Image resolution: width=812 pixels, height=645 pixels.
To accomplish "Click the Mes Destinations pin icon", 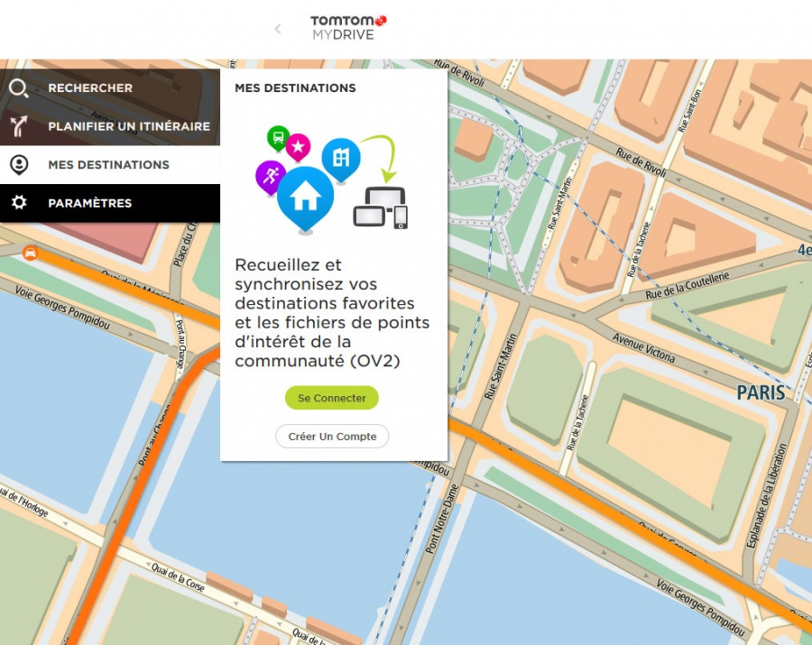I will (19, 164).
